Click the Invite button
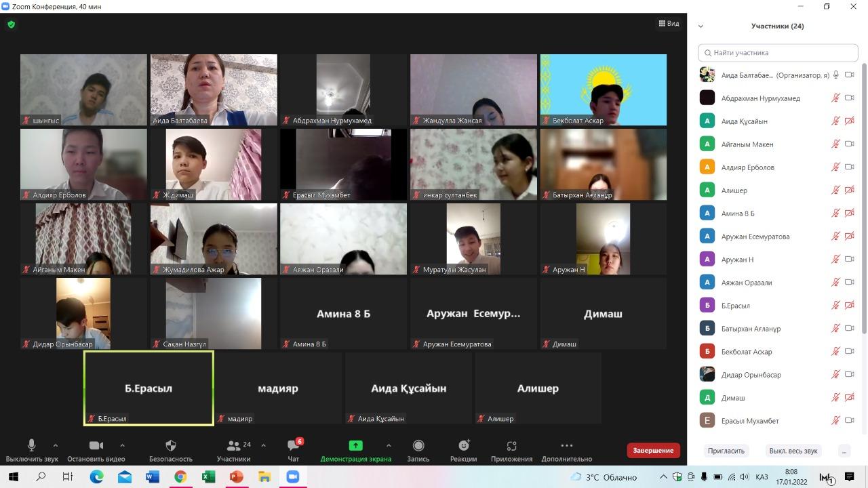 tap(726, 451)
